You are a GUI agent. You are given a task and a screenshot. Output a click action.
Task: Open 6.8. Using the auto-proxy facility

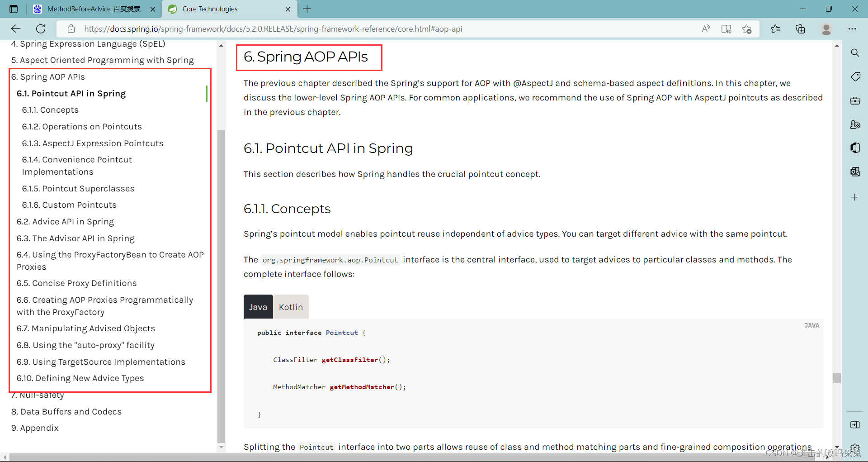(85, 345)
